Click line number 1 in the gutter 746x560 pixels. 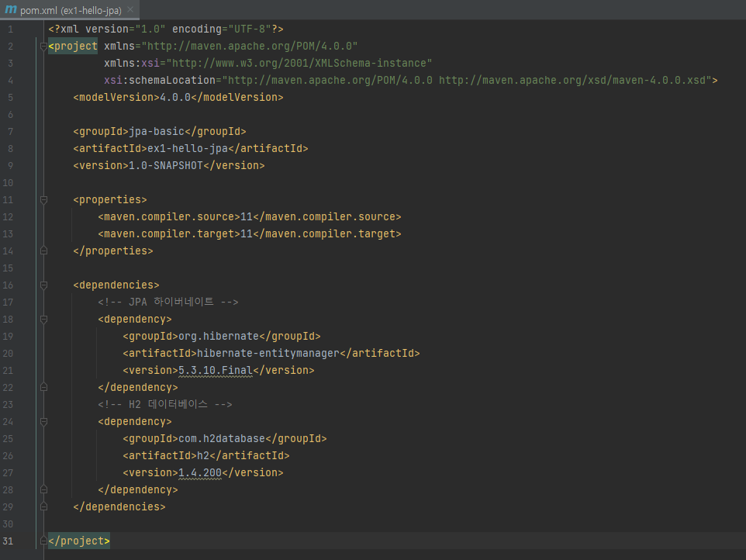click(x=10, y=29)
